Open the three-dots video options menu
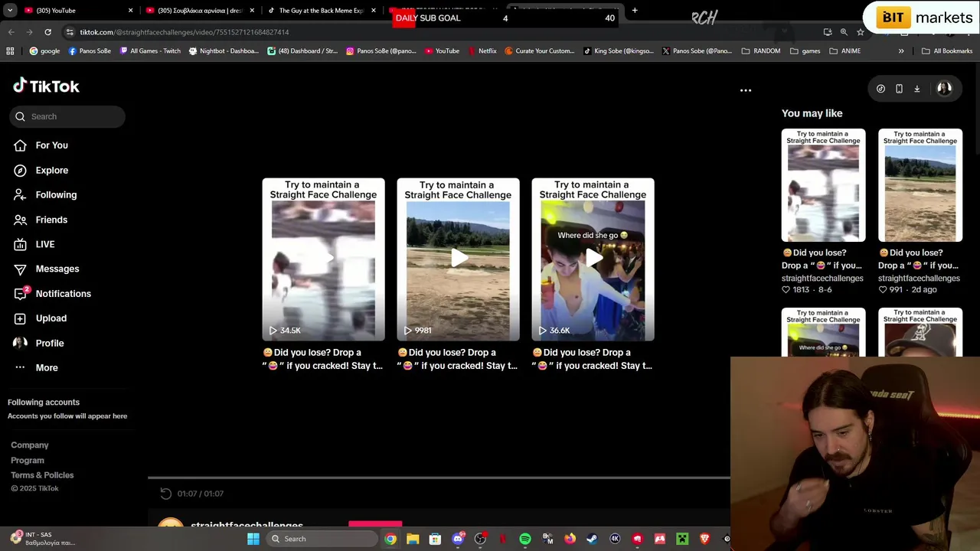The height and width of the screenshot is (551, 980). point(746,90)
